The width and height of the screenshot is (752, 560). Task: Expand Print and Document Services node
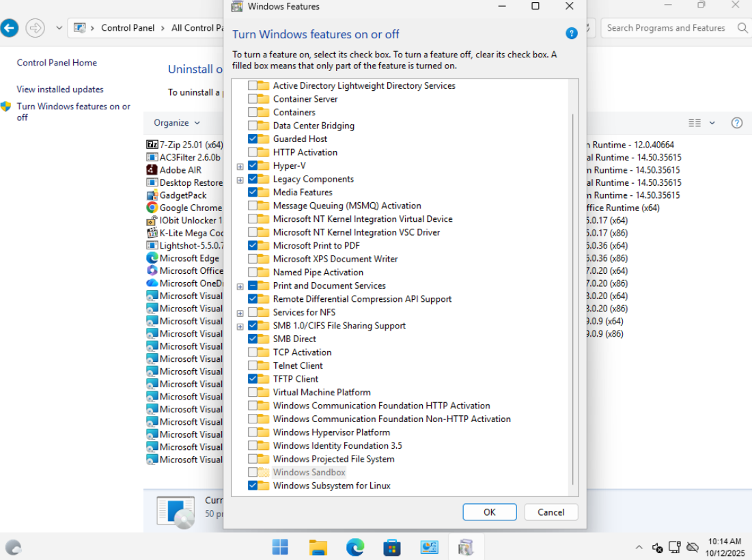(240, 286)
